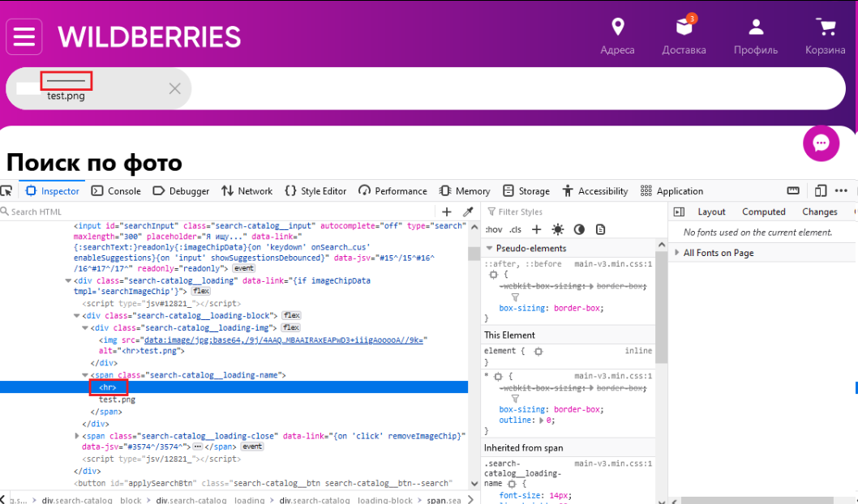This screenshot has width=858, height=504.
Task: Open the Профиль profile icon
Action: point(756,36)
